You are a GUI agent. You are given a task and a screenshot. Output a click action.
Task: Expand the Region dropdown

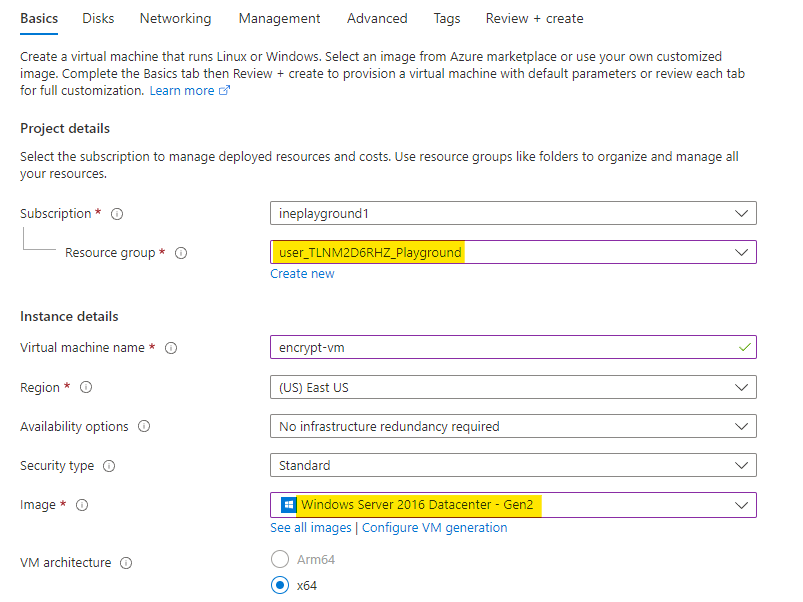point(512,387)
